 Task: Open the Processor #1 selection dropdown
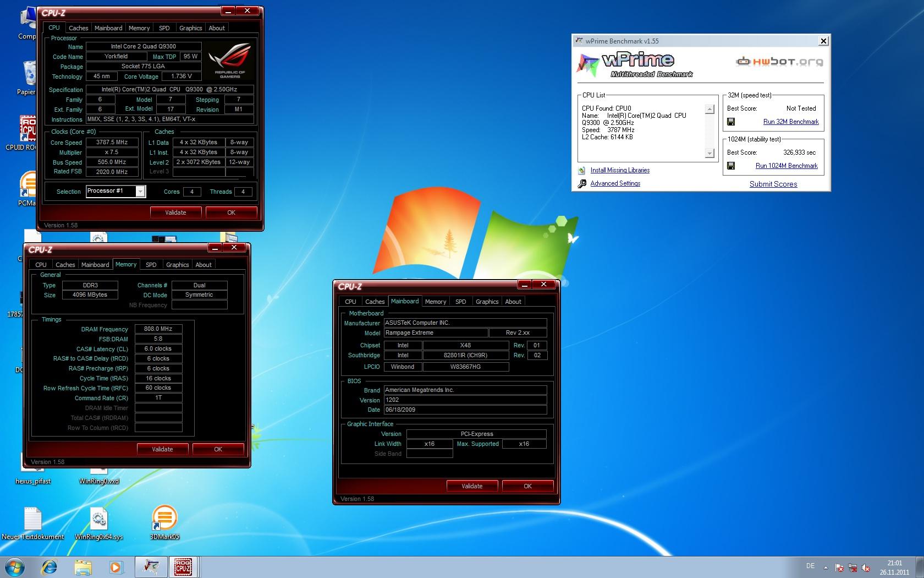coord(116,191)
